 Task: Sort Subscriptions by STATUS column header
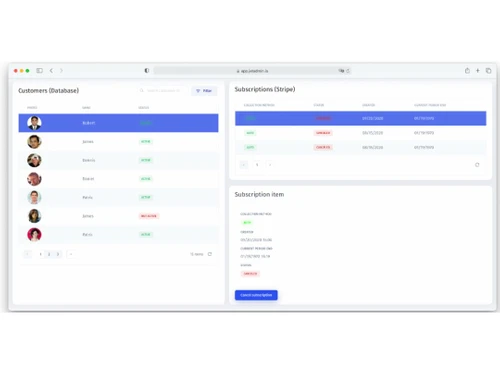point(319,105)
